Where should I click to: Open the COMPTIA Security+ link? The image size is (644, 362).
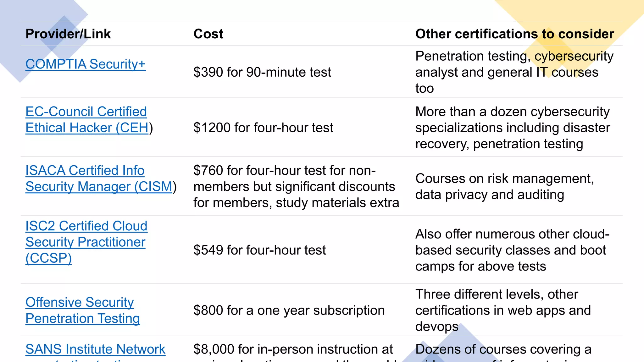[85, 64]
